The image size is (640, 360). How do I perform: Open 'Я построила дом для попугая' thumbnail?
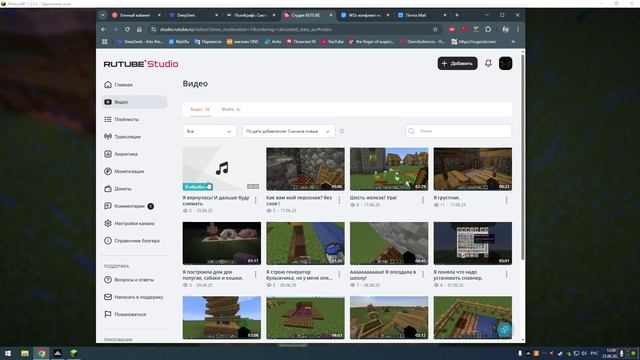coord(222,243)
